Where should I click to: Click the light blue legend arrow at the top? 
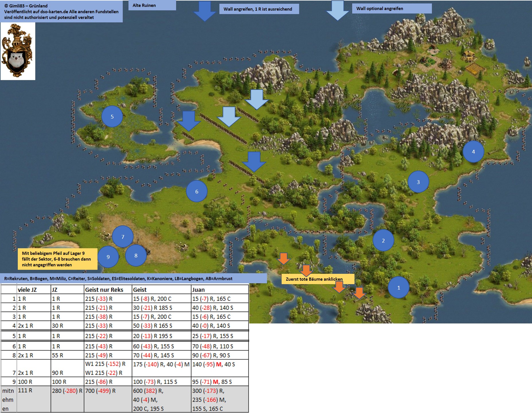(x=338, y=10)
